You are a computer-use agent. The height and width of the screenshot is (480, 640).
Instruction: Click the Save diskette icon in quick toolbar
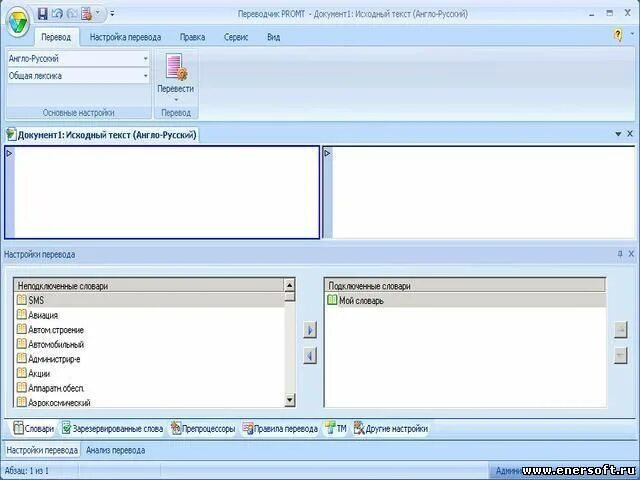tap(42, 14)
